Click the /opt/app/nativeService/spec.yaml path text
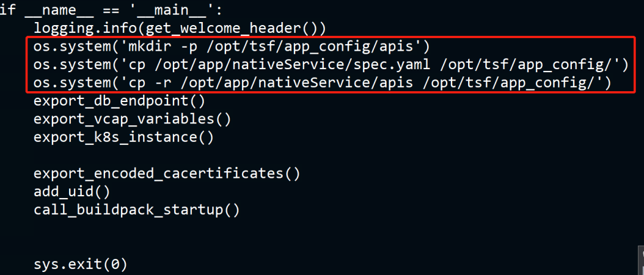The height and width of the screenshot is (275, 644). pos(295,64)
